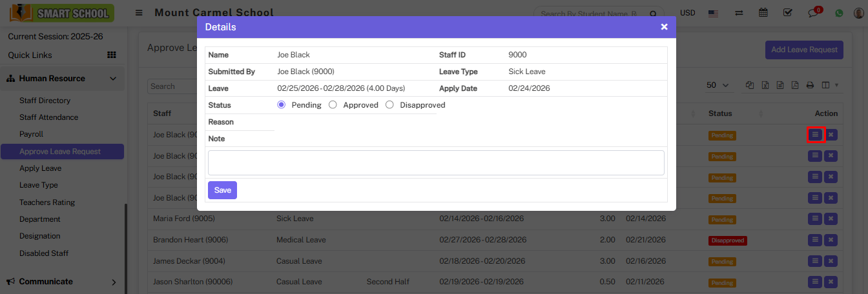Viewport: 868px width, 294px height.
Task: Click the print icon above the table
Action: coord(809,85)
